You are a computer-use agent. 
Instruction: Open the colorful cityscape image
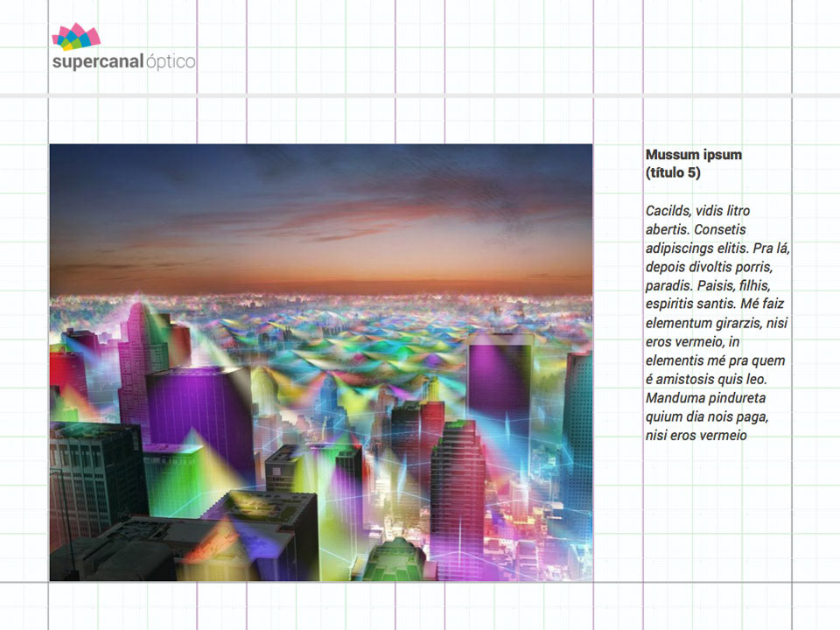(321, 362)
